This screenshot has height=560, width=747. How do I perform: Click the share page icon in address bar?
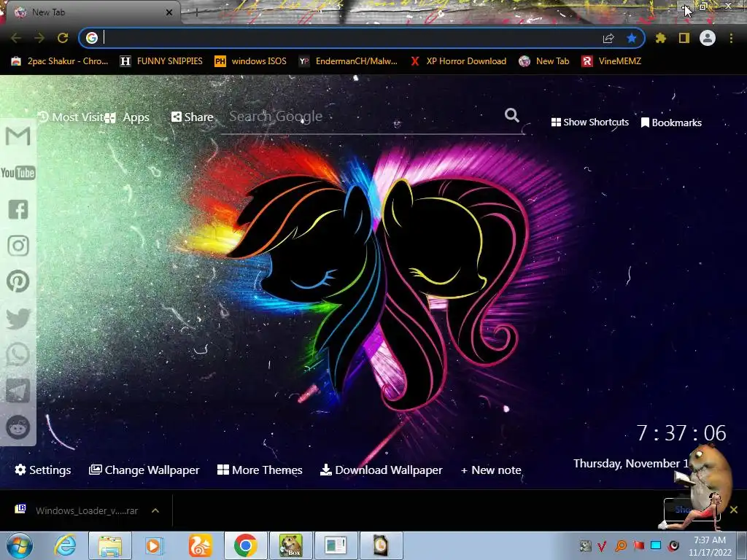pos(608,38)
